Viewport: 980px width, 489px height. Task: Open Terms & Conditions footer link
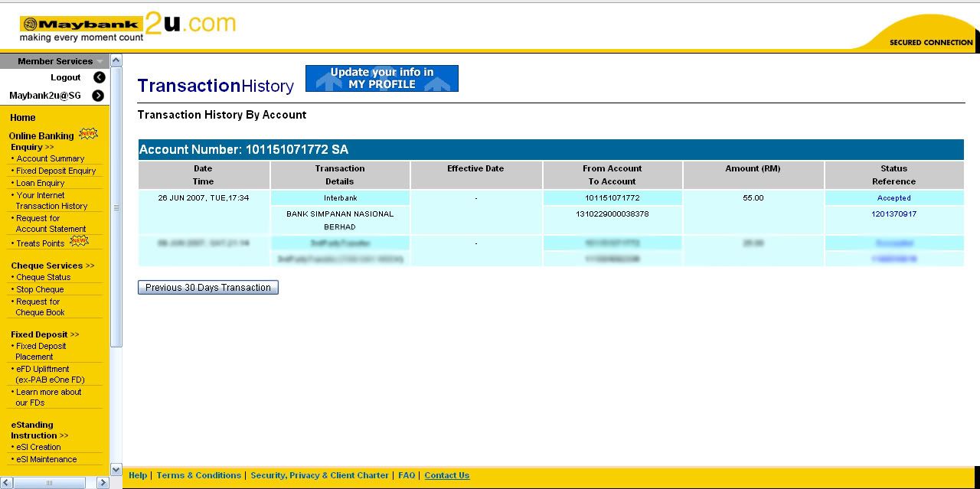click(x=198, y=475)
